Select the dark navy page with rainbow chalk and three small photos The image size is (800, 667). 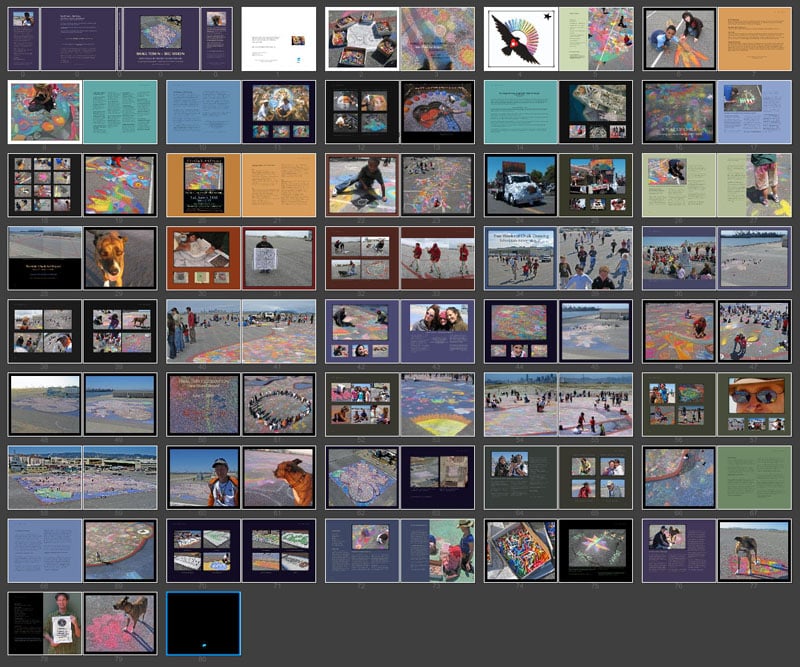(521, 332)
